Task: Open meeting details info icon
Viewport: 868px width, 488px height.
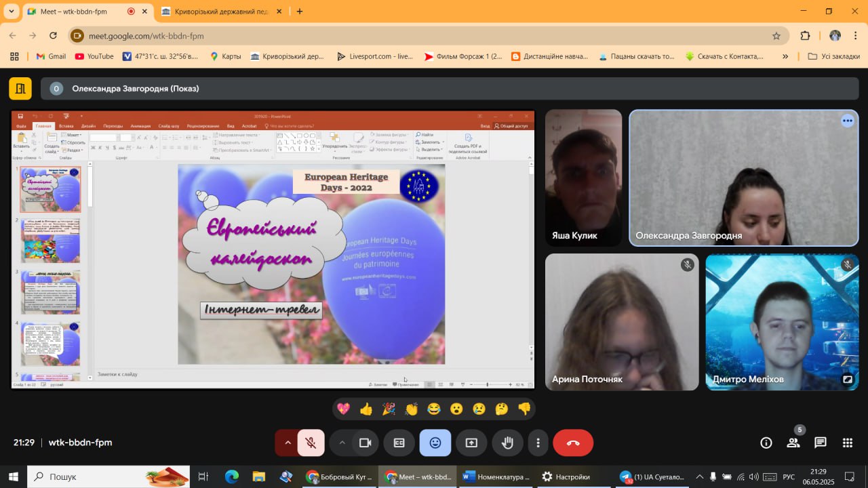Action: pyautogui.click(x=766, y=443)
